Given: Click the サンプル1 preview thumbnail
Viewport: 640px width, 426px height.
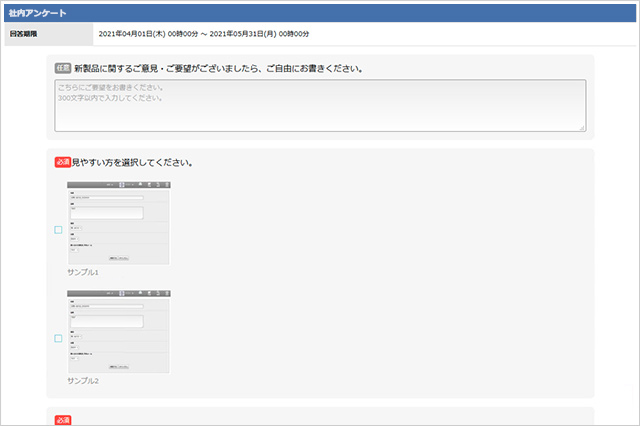Looking at the screenshot, I should tap(119, 223).
